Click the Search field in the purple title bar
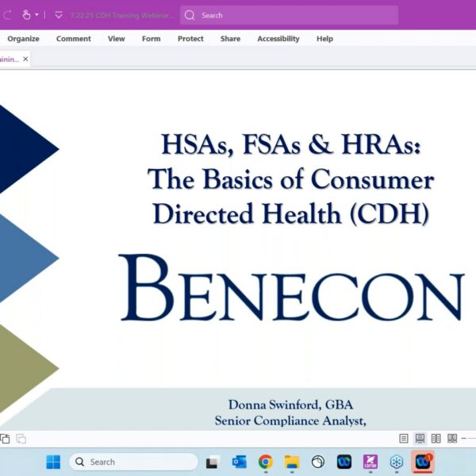The image size is (476, 476). tap(289, 15)
